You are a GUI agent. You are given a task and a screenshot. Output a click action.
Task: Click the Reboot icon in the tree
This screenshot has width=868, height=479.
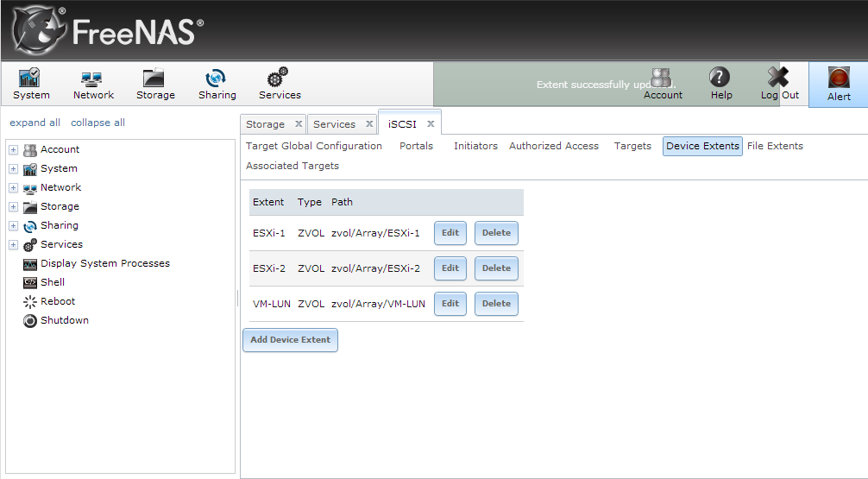30,302
